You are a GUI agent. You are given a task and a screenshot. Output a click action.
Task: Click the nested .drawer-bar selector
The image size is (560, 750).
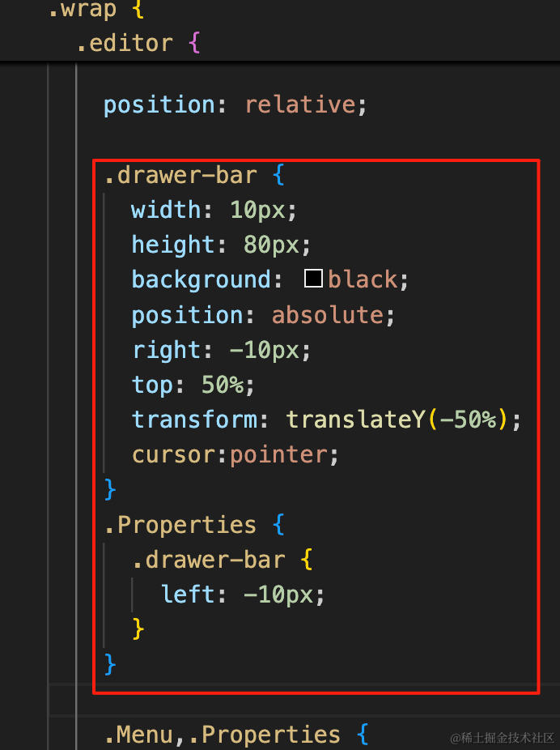coord(209,560)
